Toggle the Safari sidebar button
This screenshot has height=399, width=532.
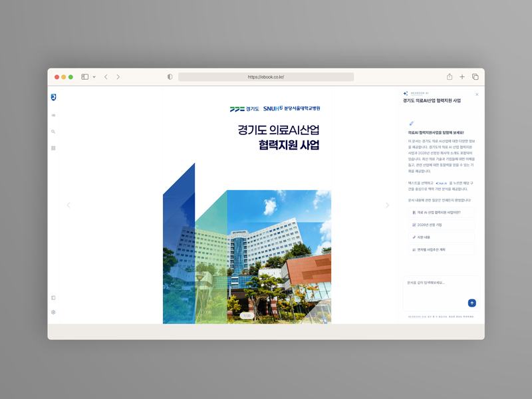[x=85, y=77]
